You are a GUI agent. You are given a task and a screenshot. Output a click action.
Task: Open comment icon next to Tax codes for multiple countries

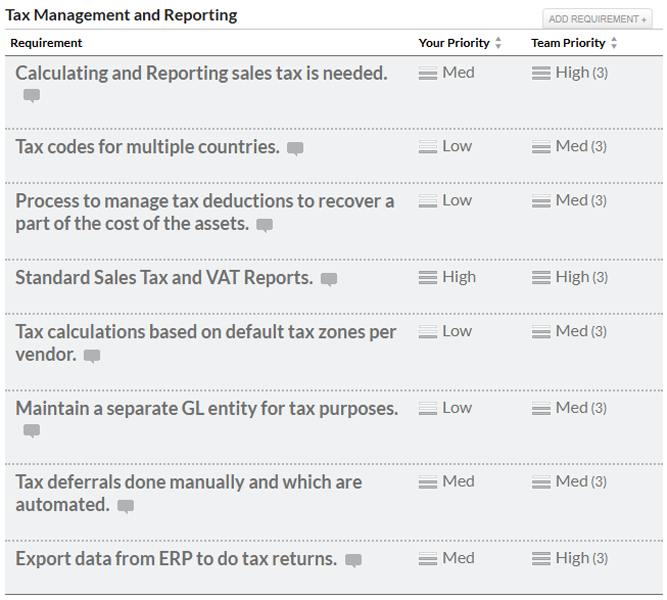[295, 149]
